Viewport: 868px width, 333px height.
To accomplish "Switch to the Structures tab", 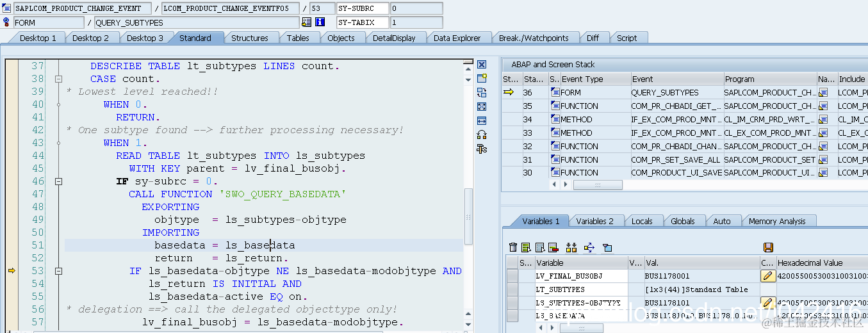I will 250,38.
